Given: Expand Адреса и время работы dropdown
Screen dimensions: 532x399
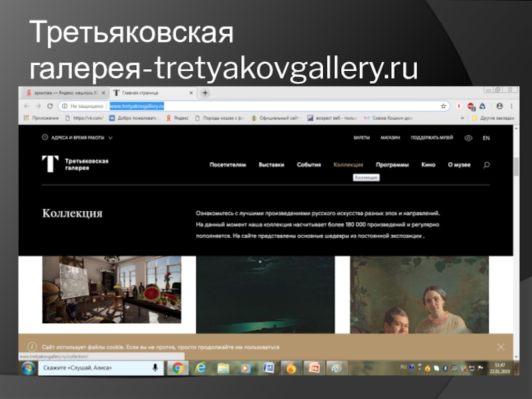Looking at the screenshot, I should point(77,138).
